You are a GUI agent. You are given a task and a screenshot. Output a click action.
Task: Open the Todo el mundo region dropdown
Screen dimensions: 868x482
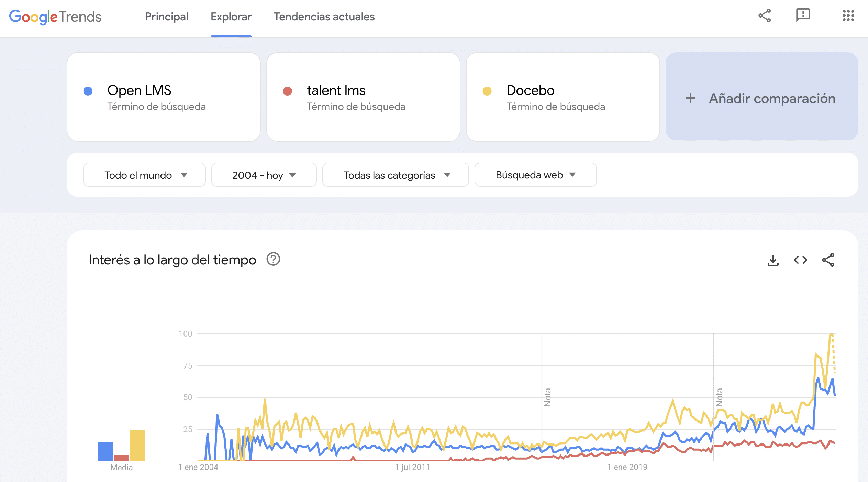144,175
